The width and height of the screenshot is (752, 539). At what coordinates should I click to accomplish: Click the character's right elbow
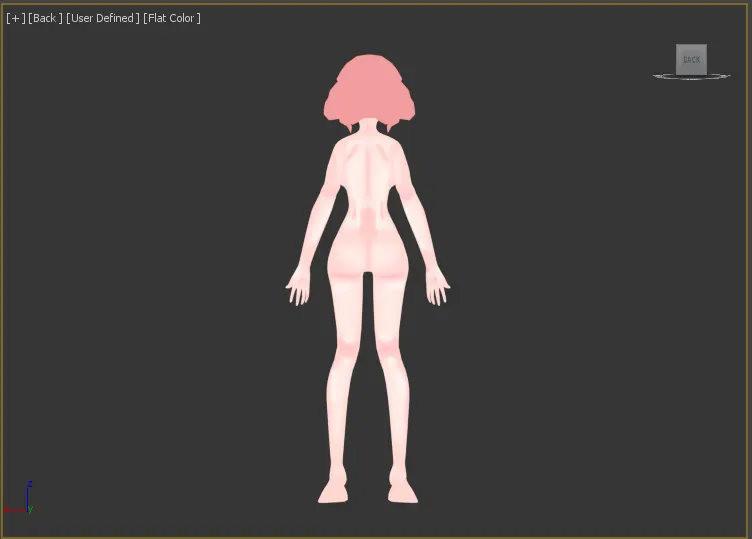coord(420,213)
